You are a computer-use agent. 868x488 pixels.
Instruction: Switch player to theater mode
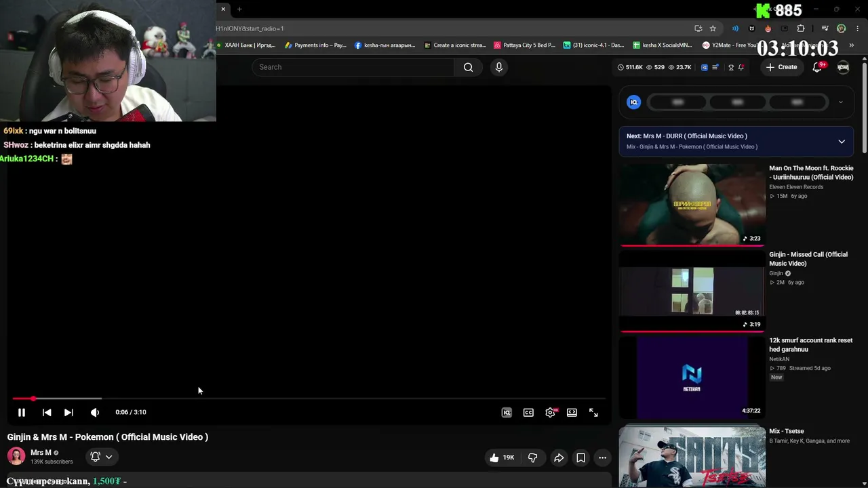coord(572,412)
